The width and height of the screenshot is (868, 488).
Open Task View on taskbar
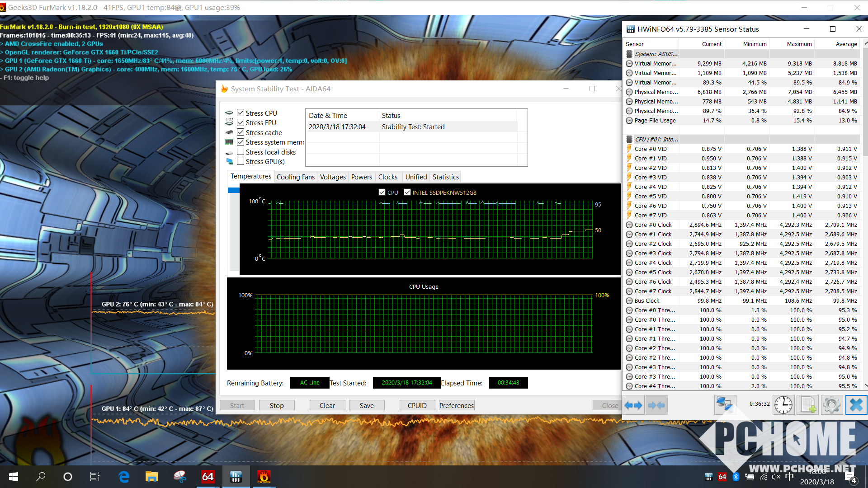[x=95, y=477]
